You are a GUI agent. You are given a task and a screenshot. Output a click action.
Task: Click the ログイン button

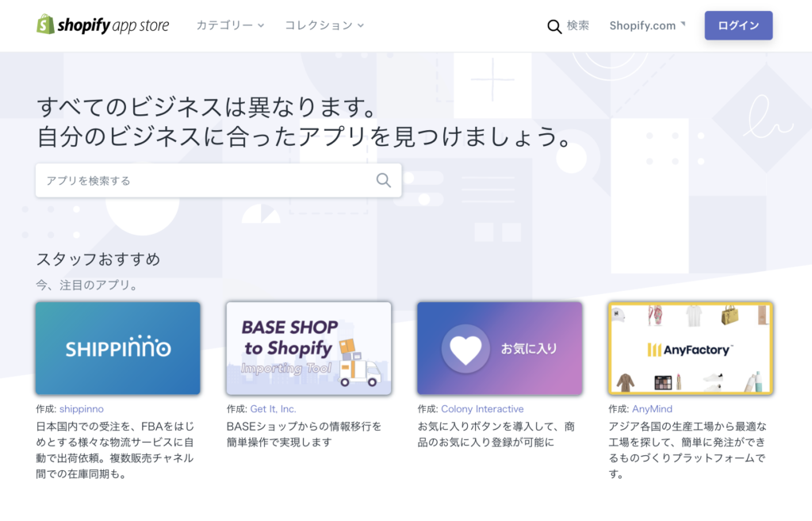point(738,25)
